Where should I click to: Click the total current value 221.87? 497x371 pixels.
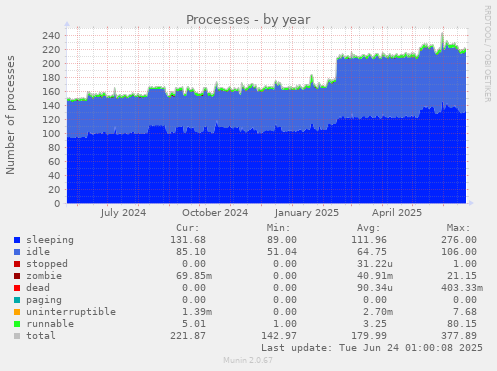coord(188,336)
